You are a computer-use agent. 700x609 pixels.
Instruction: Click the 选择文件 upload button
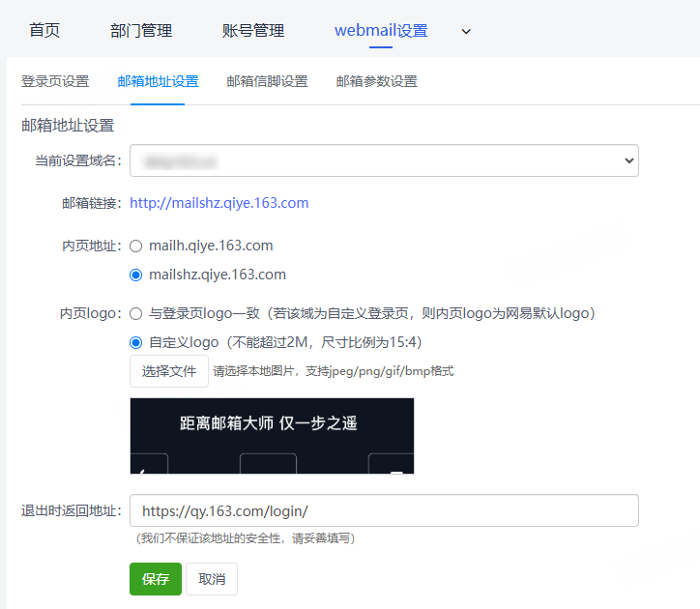click(169, 371)
